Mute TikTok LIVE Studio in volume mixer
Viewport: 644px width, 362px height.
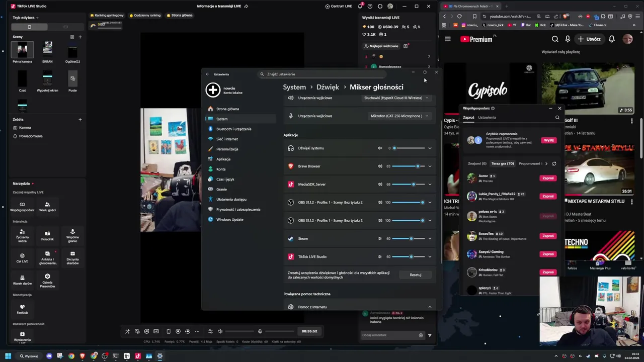click(380, 257)
